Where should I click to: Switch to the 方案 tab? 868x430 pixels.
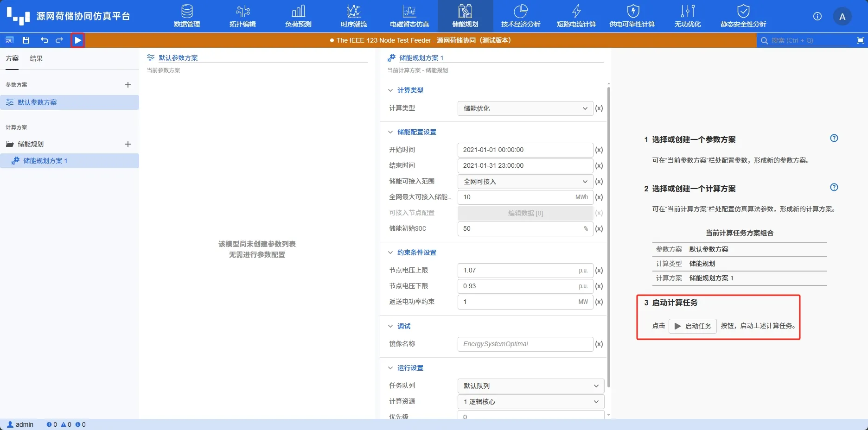[x=12, y=58]
